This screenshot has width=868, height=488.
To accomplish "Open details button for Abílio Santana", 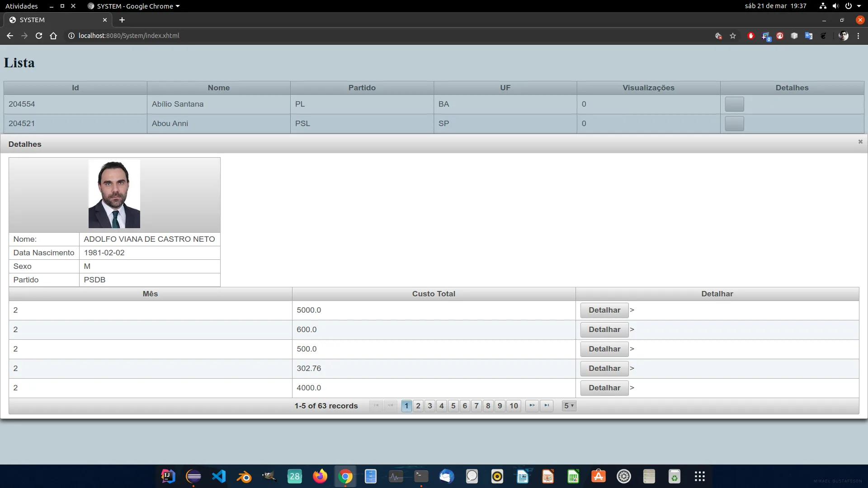I will [734, 104].
